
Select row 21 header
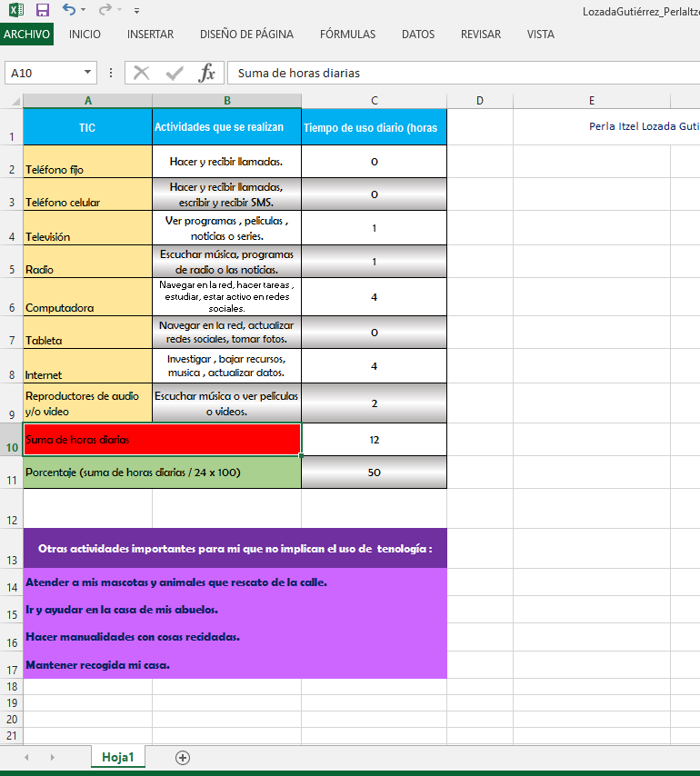click(x=12, y=736)
